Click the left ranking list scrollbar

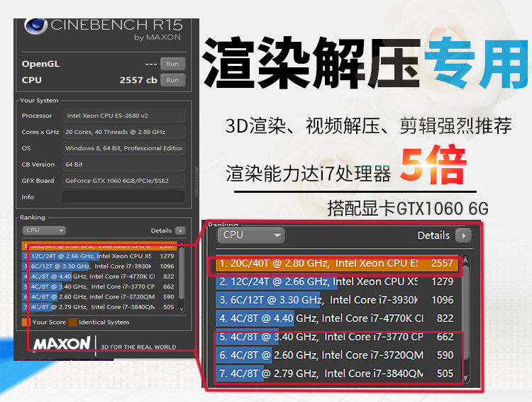pos(182,273)
